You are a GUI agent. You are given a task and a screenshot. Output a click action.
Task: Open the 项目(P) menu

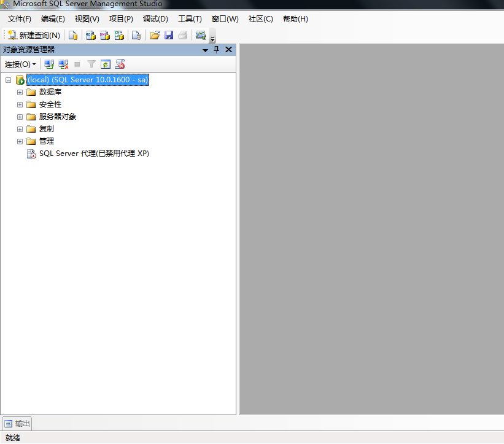pos(121,19)
